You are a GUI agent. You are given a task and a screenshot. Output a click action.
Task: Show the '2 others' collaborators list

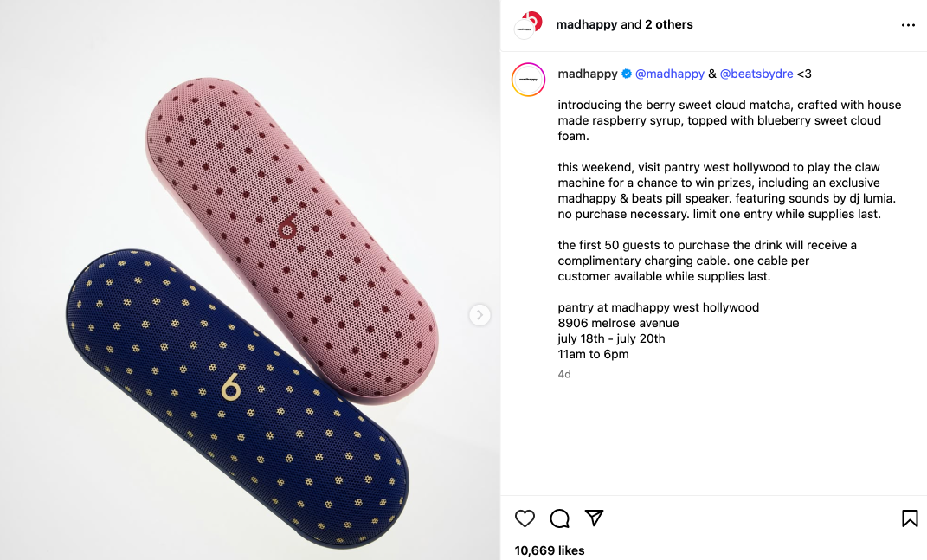coord(669,25)
